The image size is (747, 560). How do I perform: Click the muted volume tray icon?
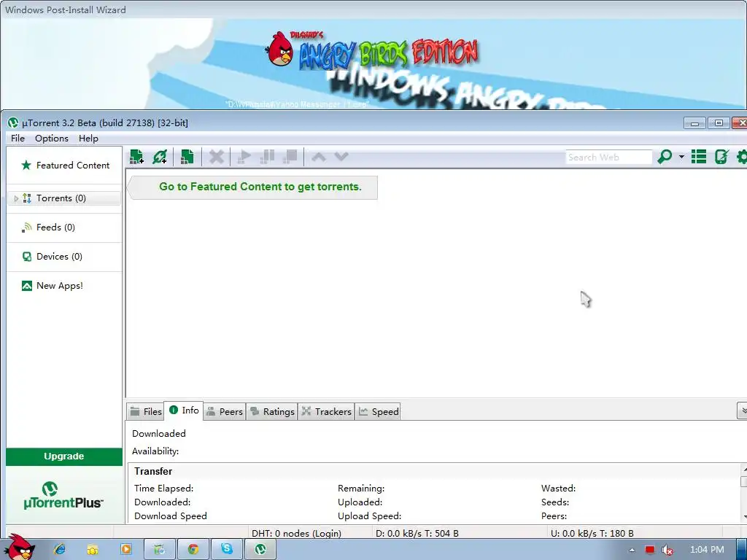(x=667, y=550)
